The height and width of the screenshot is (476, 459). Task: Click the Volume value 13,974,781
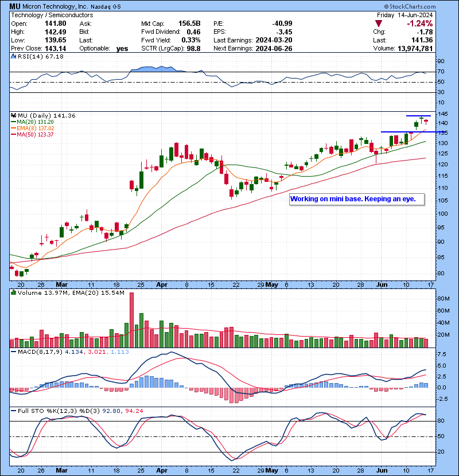(415, 49)
